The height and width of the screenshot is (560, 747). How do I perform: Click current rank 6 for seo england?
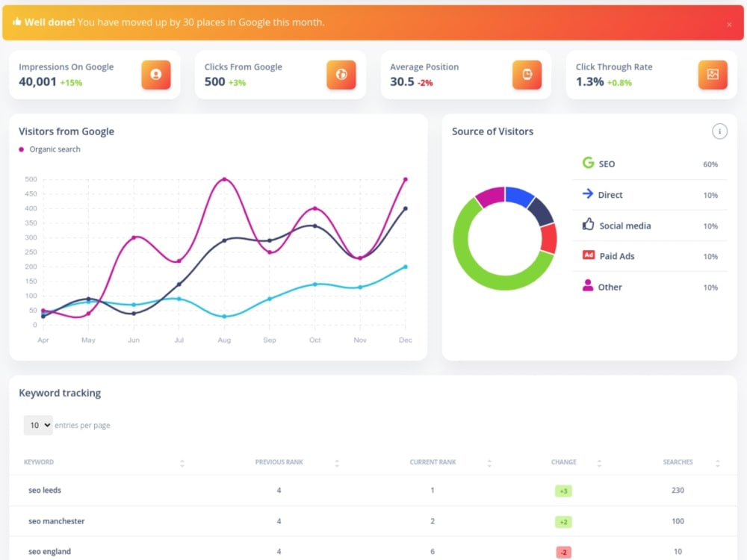coord(432,552)
